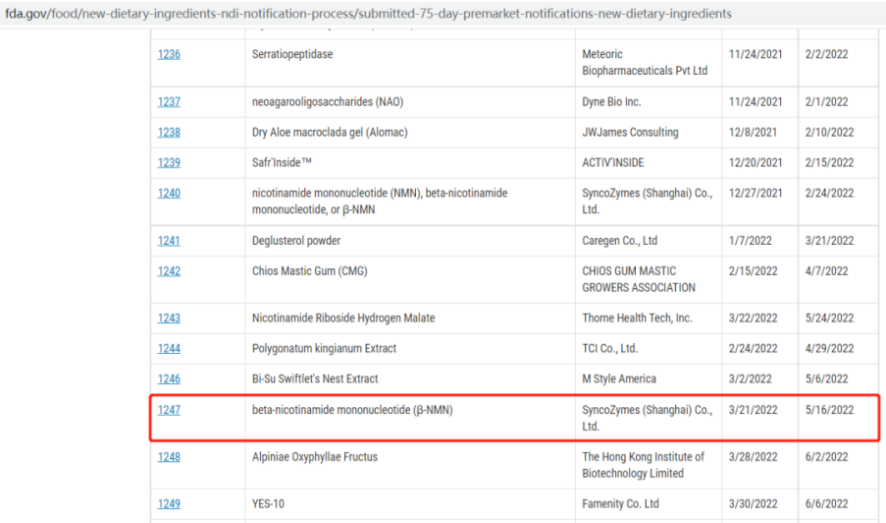Viewport: 886px width, 523px height.
Task: Select the date 5/6/2022
Action: pos(827,379)
